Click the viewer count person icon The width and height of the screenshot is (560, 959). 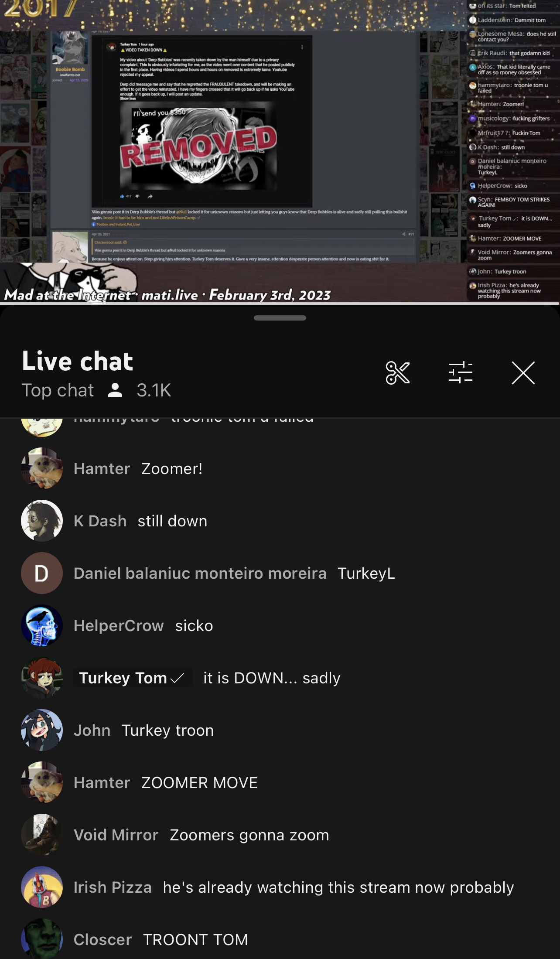coord(115,390)
